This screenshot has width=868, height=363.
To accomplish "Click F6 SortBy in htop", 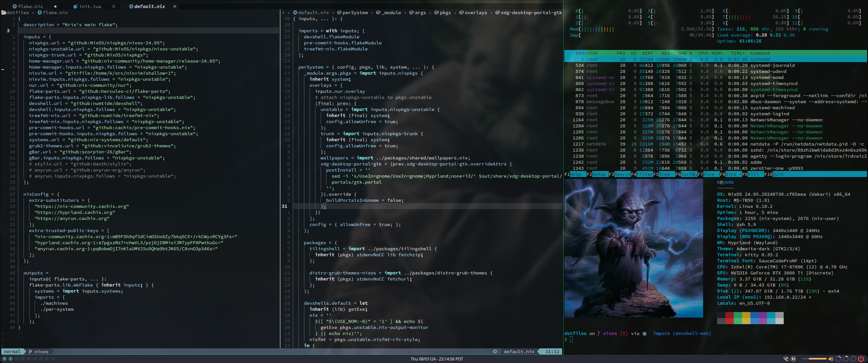I will [x=686, y=174].
